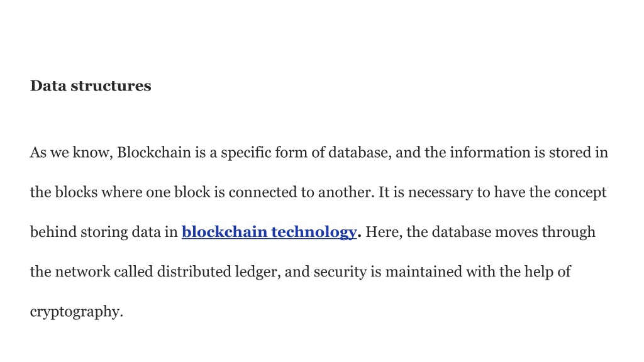Screen dimensions: 644x362
Task: Click the phrase 'As we know'
Action: coord(69,152)
